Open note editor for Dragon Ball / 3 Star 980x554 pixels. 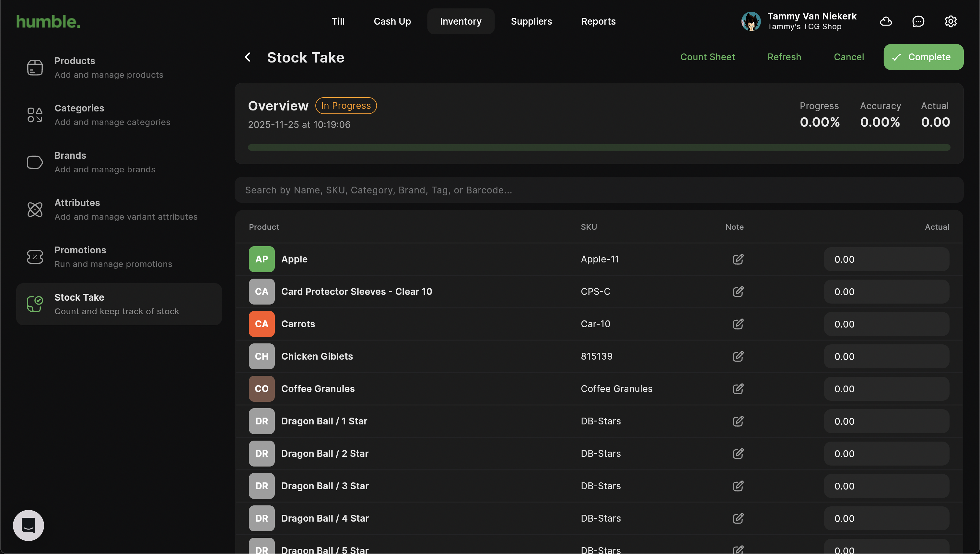pos(738,486)
